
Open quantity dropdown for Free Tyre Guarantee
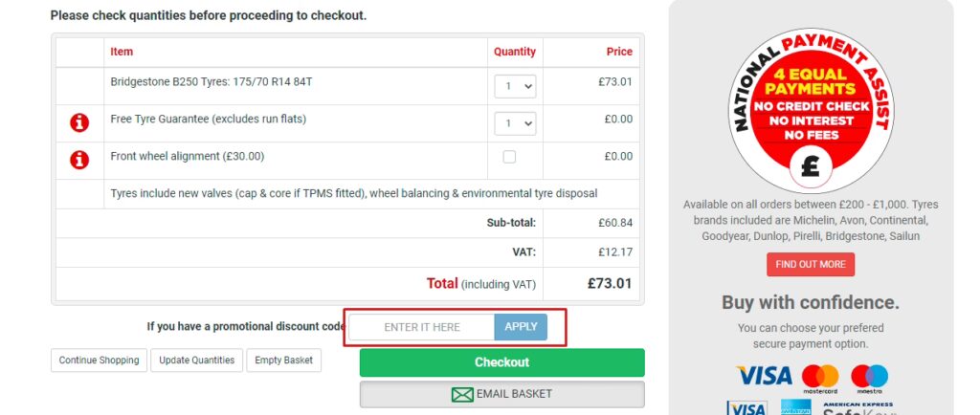[x=515, y=123]
